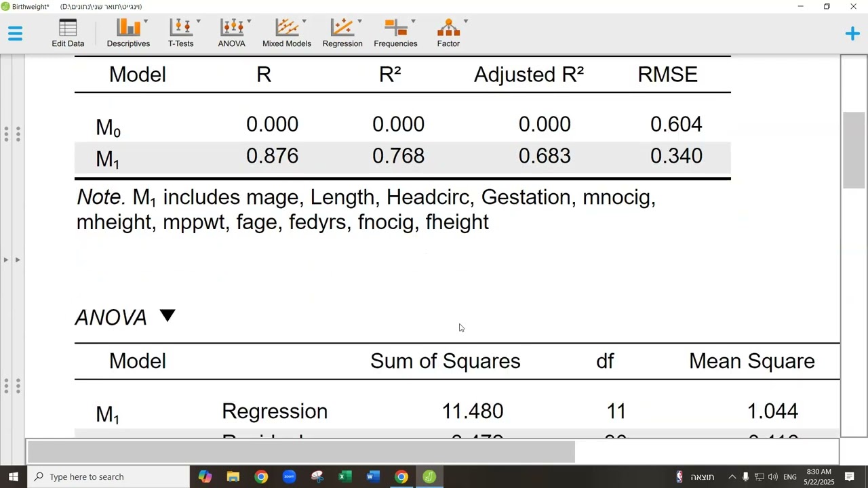
Task: Click the df column header
Action: [605, 361]
